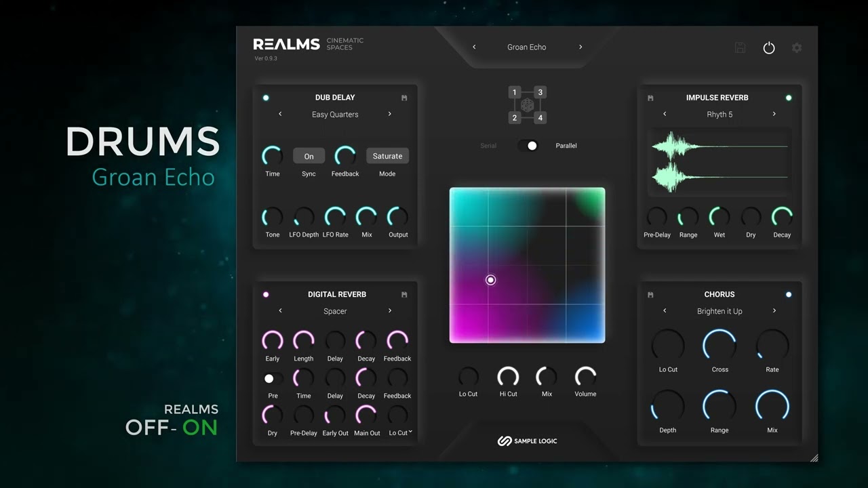Next Chorus preset after Brighten it Up
Screen dimensions: 868x488
[x=774, y=310]
